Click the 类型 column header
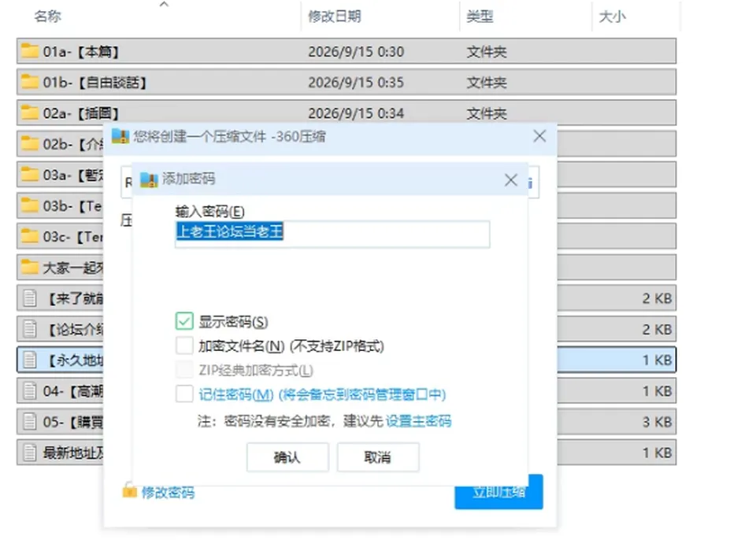 (480, 17)
